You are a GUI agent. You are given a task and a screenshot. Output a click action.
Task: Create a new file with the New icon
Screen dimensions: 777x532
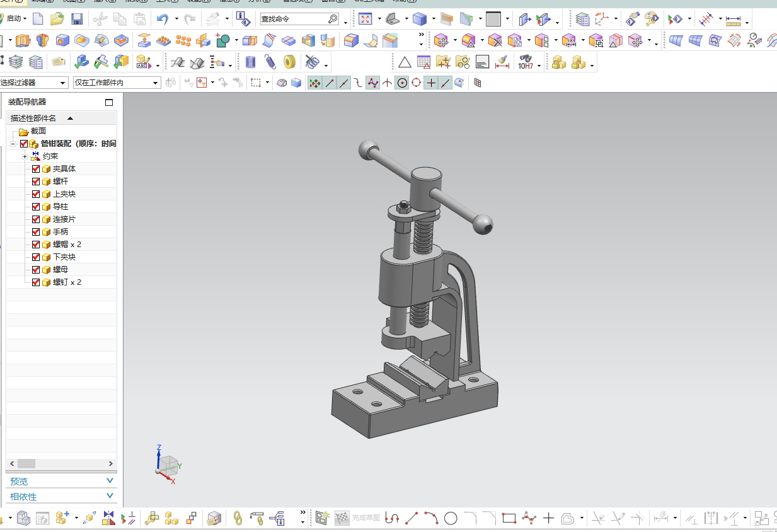(x=38, y=19)
